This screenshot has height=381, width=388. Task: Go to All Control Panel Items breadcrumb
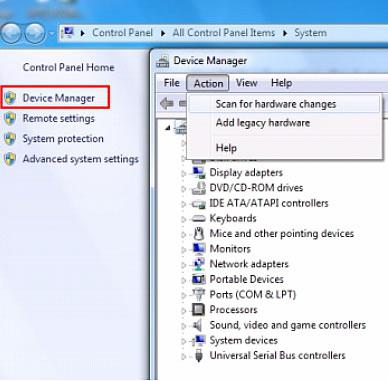(224, 33)
